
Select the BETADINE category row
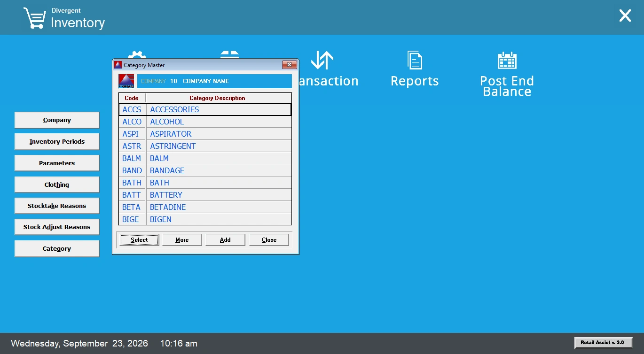tap(205, 207)
